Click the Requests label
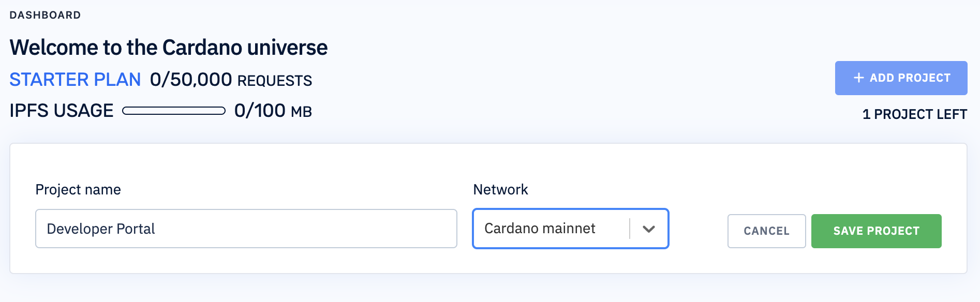Screen dimensions: 980x302 (275, 81)
